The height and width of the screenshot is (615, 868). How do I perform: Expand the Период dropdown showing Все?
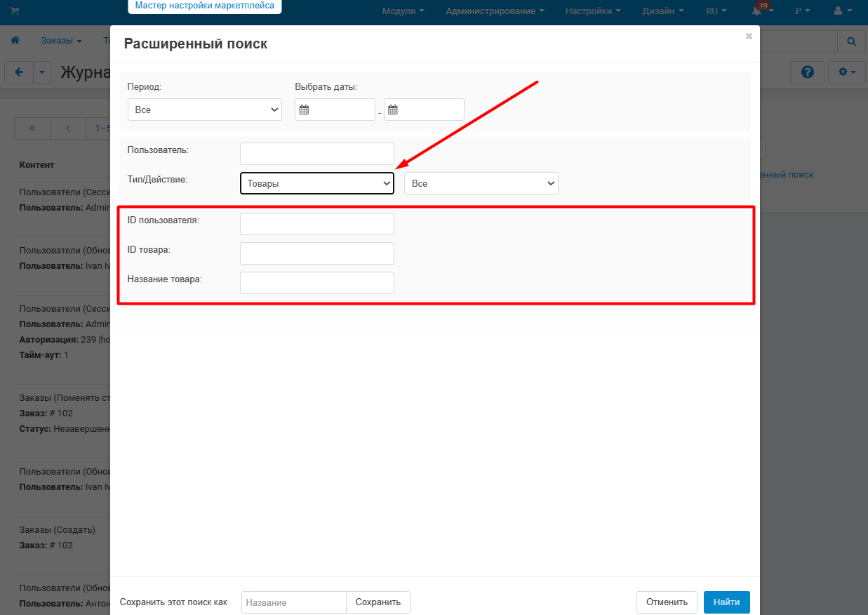point(204,110)
